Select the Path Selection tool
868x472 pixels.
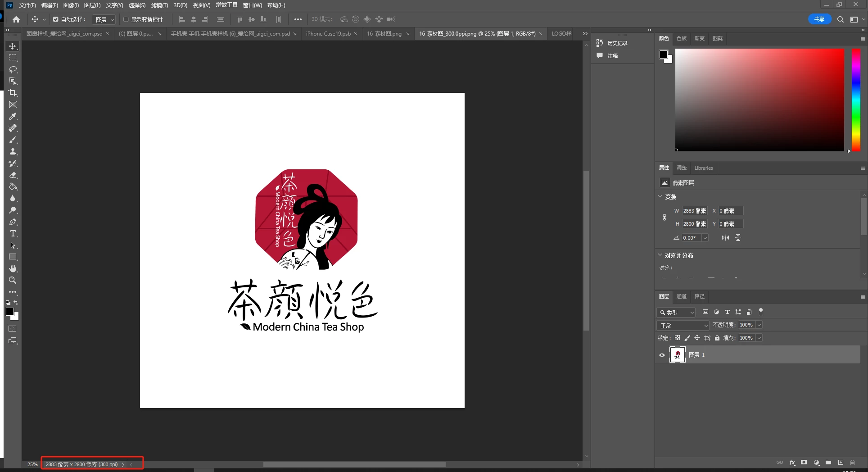(x=13, y=245)
